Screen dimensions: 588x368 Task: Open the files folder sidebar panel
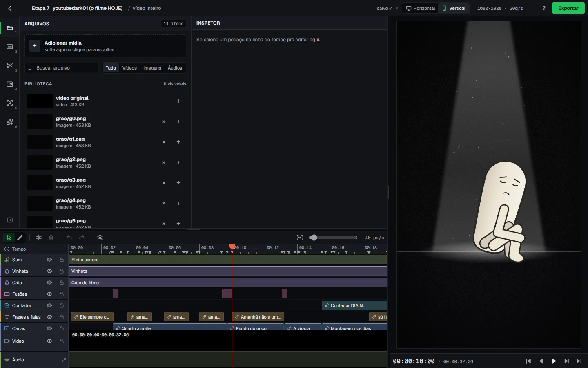coord(10,28)
